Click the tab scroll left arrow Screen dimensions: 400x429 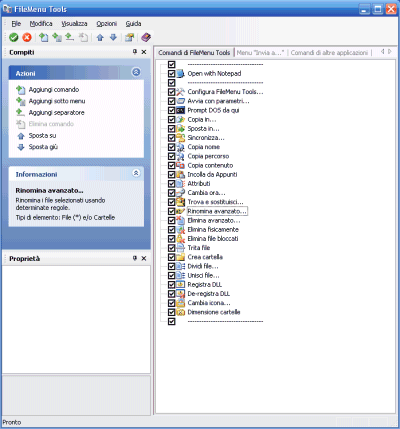tap(383, 52)
